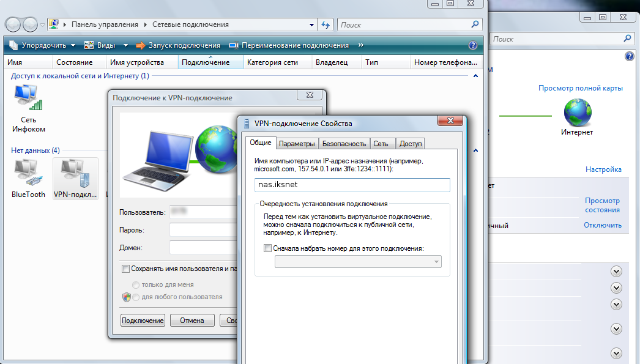Click the Настройка link

(x=603, y=169)
